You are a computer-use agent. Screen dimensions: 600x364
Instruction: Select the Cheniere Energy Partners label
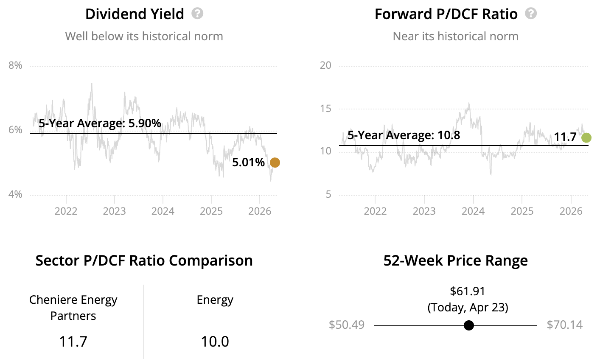point(73,308)
